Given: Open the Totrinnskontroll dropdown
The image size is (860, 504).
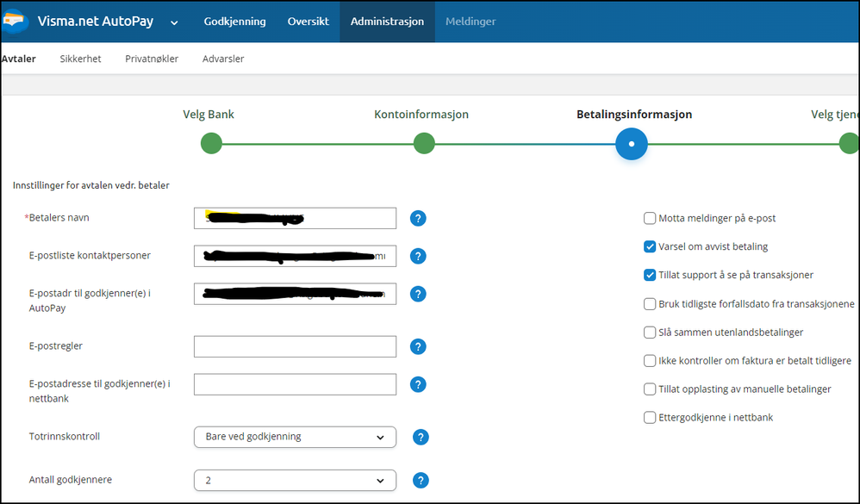Looking at the screenshot, I should (295, 437).
